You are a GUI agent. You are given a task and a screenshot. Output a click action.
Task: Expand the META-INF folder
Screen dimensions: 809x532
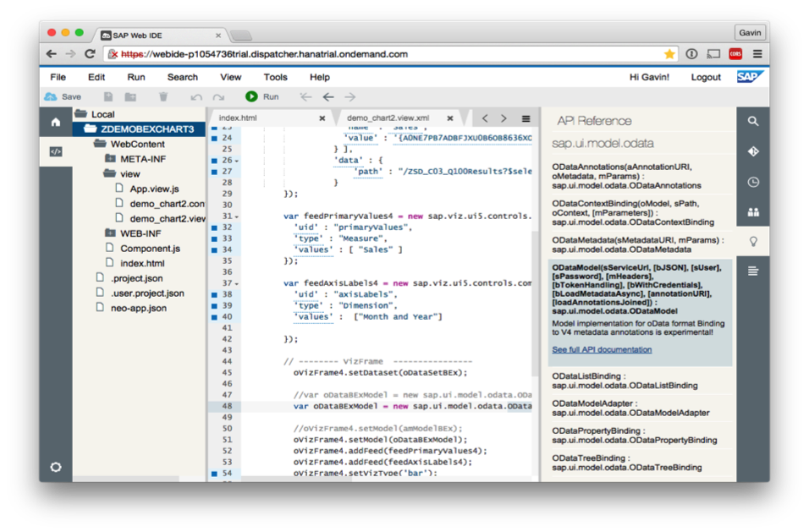[110, 158]
